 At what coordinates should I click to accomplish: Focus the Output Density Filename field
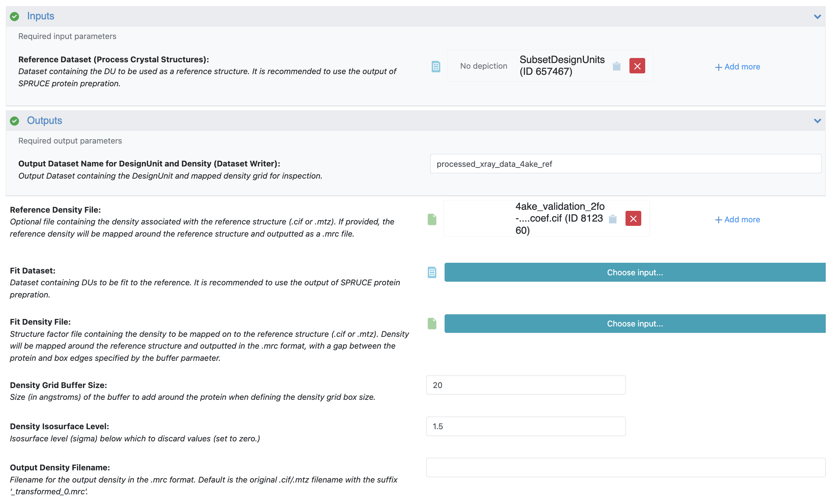click(x=625, y=467)
